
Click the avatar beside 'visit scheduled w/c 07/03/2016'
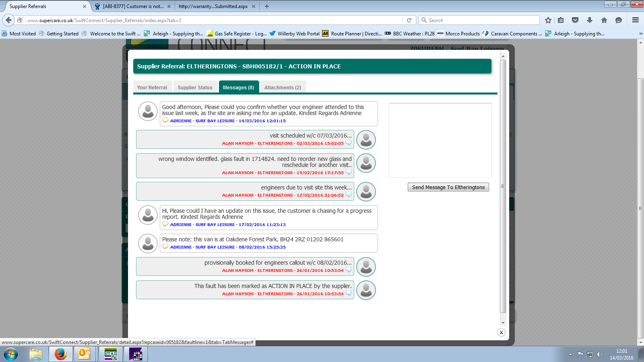click(366, 140)
